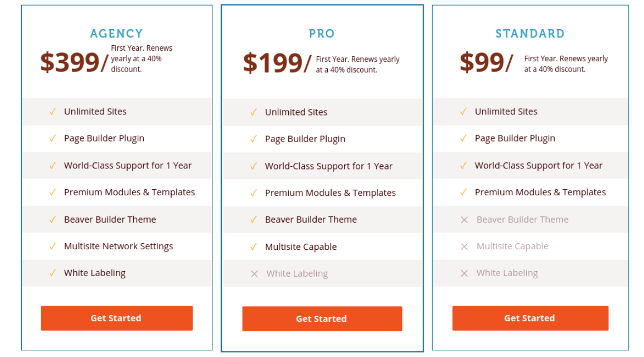
Task: Click the checkmark beside Unlimited Sites in Agency
Action: coord(52,112)
